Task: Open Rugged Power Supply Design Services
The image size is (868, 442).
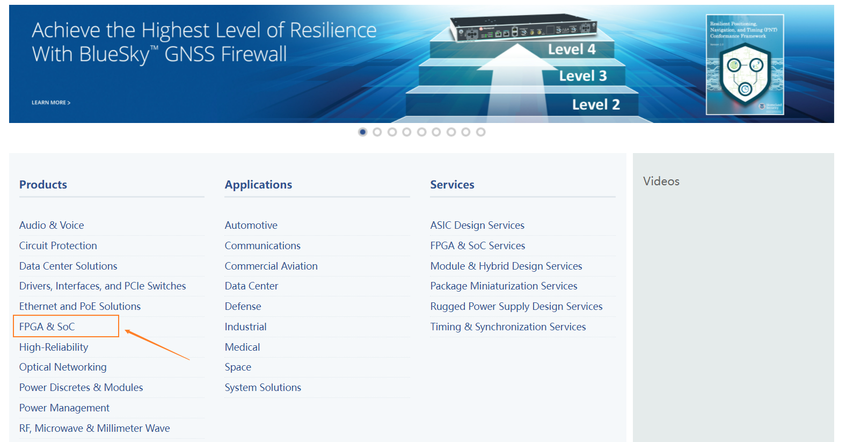Action: pos(516,307)
